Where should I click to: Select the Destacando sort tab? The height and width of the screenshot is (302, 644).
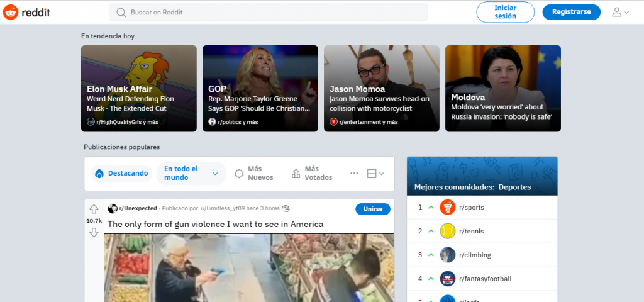coord(121,174)
